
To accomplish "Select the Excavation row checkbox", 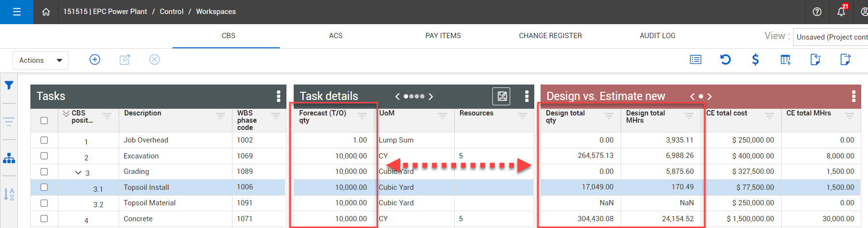I will click(x=44, y=156).
